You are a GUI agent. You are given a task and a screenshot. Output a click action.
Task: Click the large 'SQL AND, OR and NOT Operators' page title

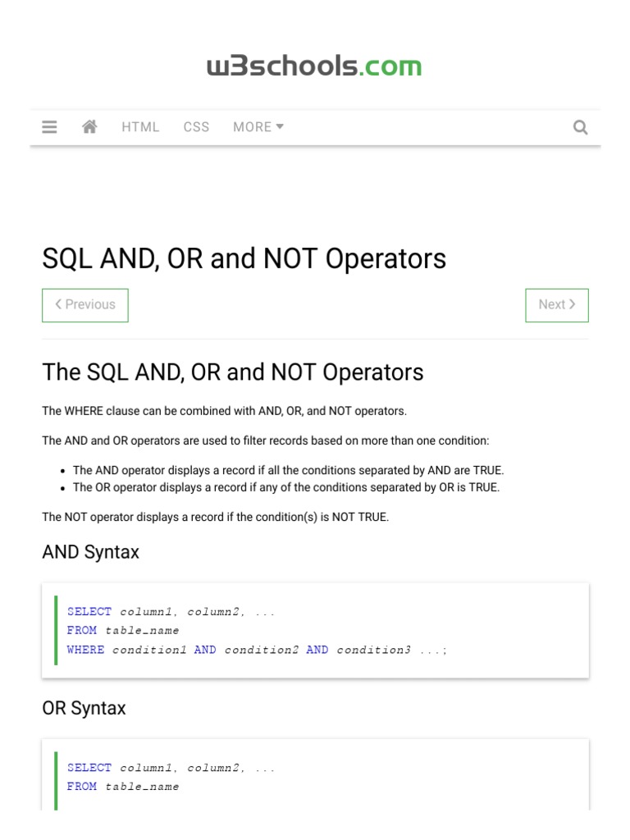click(x=244, y=259)
